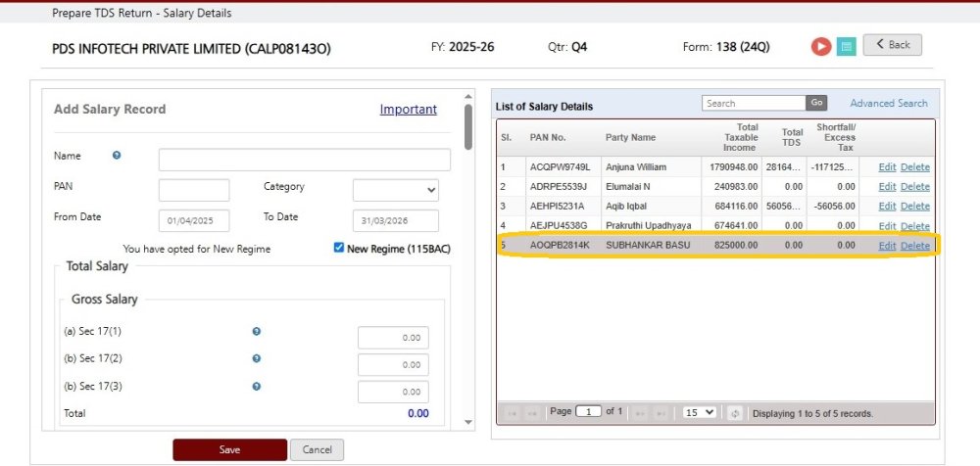Open Advanced Search
The image size is (980, 466).
coord(889,103)
